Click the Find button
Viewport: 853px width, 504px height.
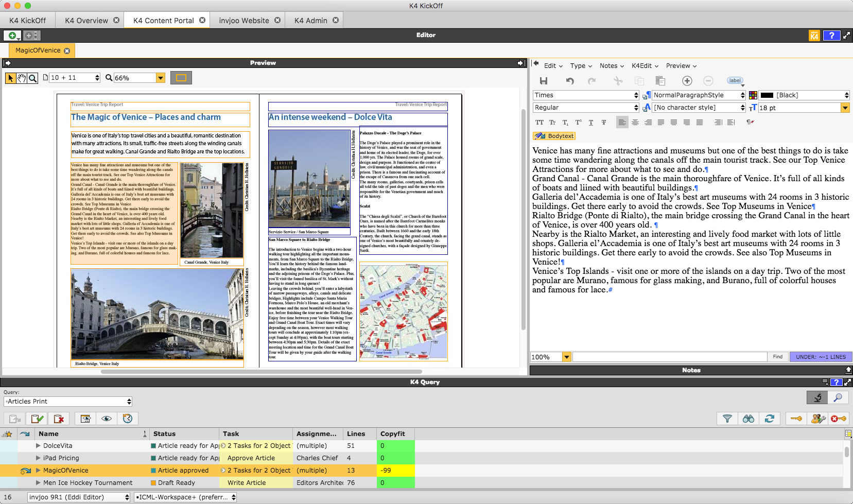[777, 357]
